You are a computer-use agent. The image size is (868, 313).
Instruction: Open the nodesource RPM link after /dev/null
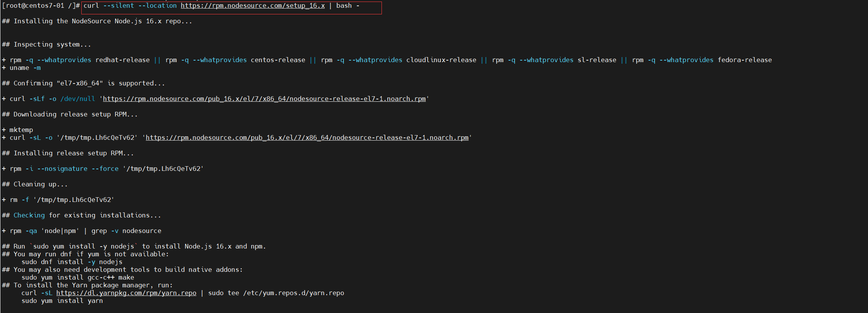pyautogui.click(x=264, y=99)
